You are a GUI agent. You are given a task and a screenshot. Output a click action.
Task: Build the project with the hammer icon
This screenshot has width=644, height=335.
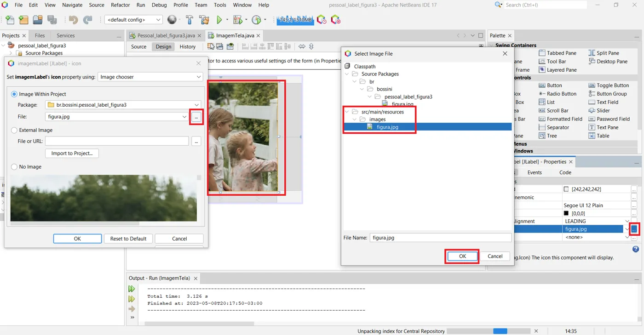(190, 20)
